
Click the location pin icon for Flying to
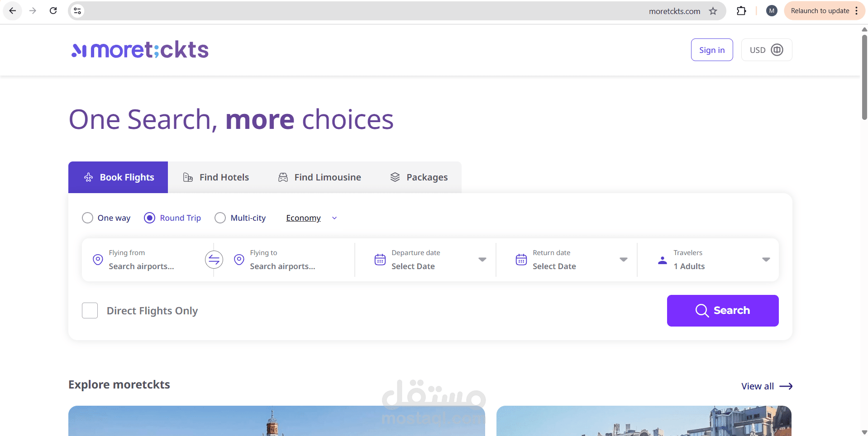[239, 260]
